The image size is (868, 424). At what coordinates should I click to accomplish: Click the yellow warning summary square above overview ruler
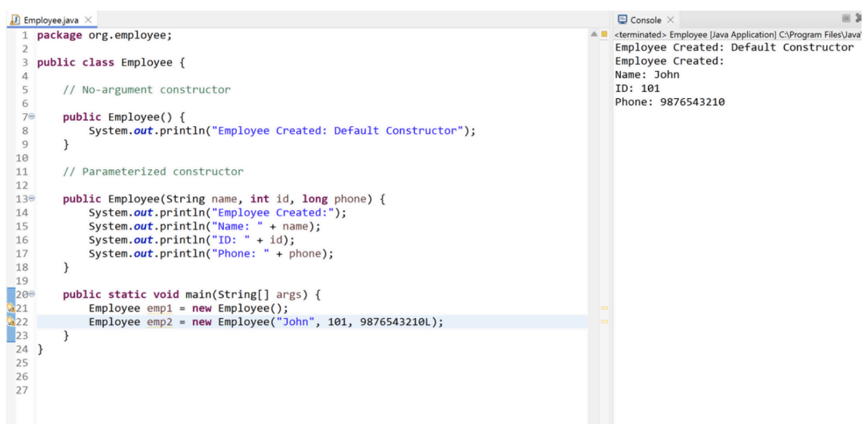[x=604, y=34]
